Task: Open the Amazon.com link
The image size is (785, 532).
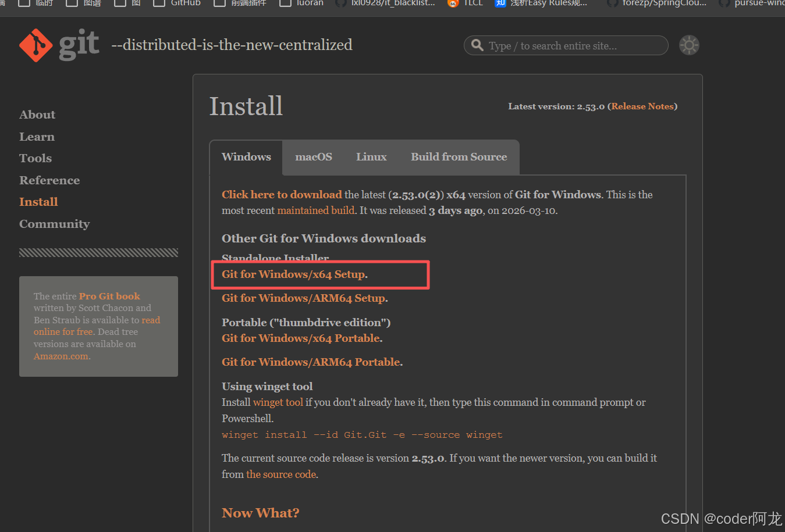Action: [x=61, y=356]
